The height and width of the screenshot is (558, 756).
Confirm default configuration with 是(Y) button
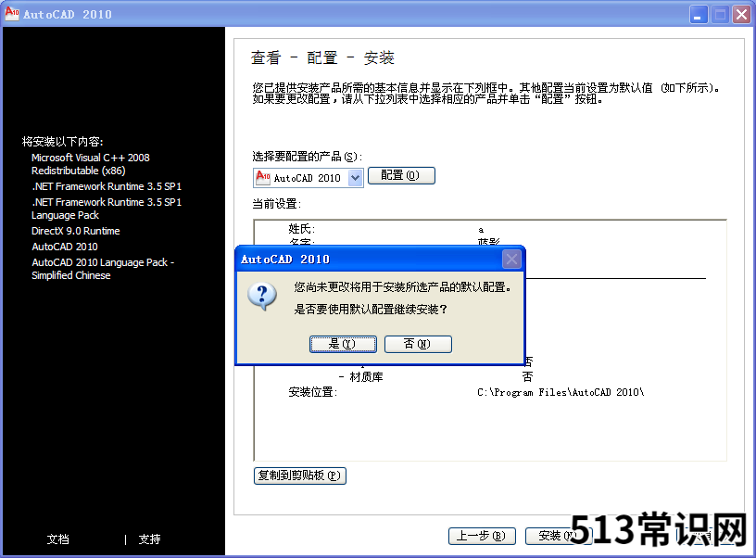pyautogui.click(x=343, y=344)
